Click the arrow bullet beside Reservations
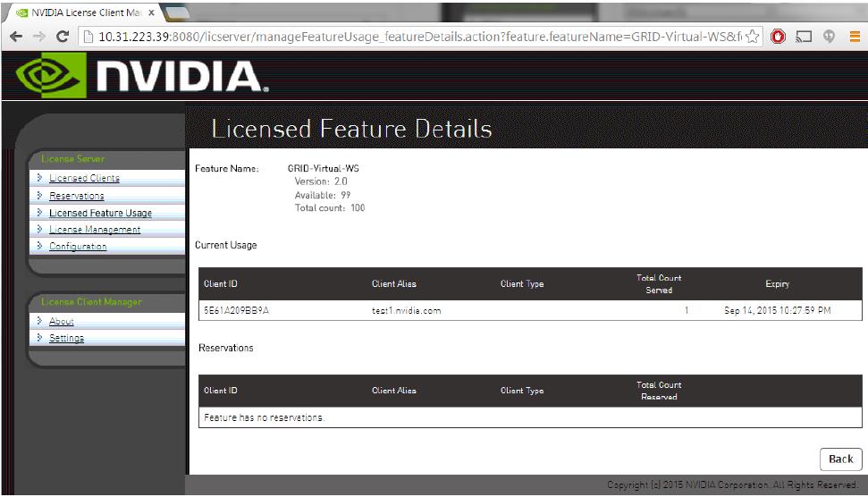Image resolution: width=868 pixels, height=497 pixels. coord(39,196)
